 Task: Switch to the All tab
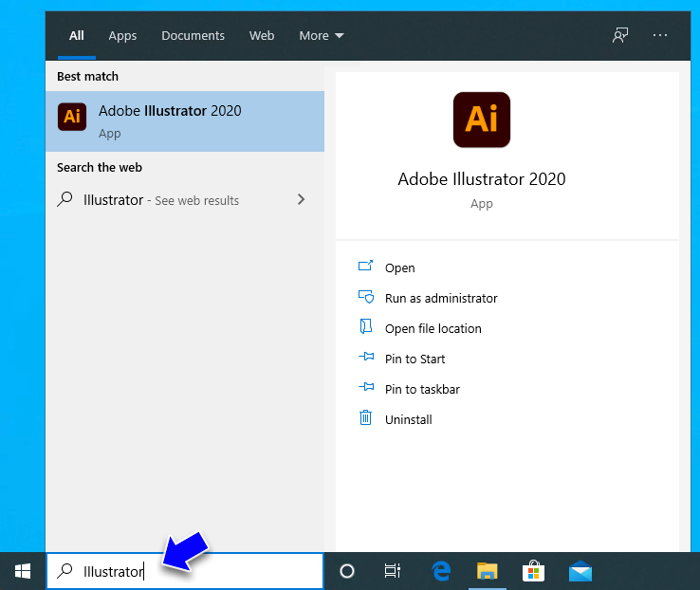click(x=76, y=36)
